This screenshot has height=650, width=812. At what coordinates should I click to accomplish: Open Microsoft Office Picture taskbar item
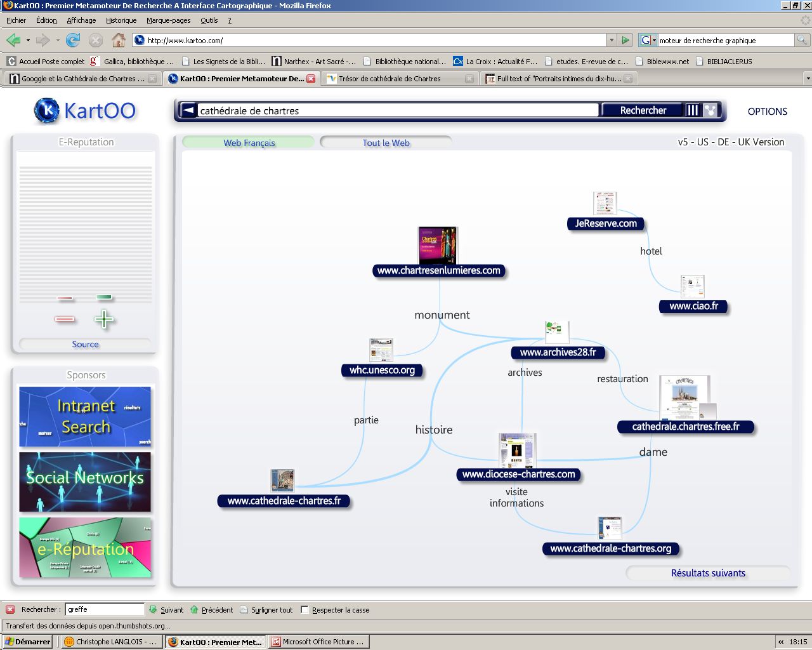(x=318, y=642)
